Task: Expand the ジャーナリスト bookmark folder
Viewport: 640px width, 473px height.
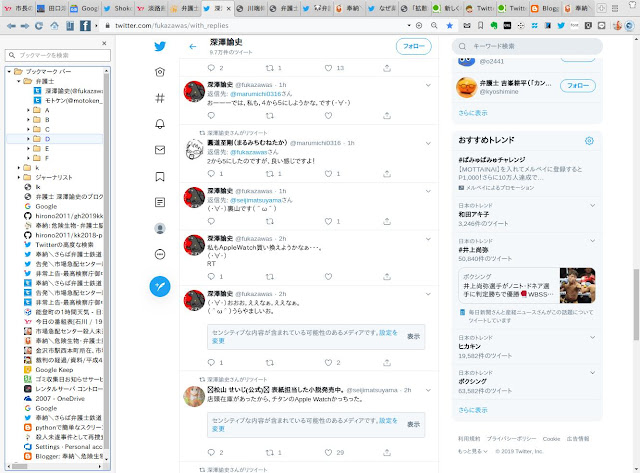Action: click(19, 178)
